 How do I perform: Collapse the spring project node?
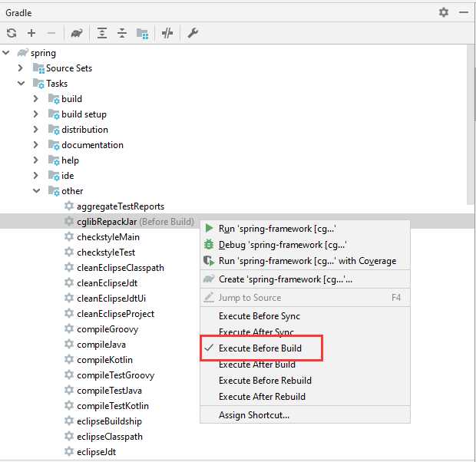6,53
